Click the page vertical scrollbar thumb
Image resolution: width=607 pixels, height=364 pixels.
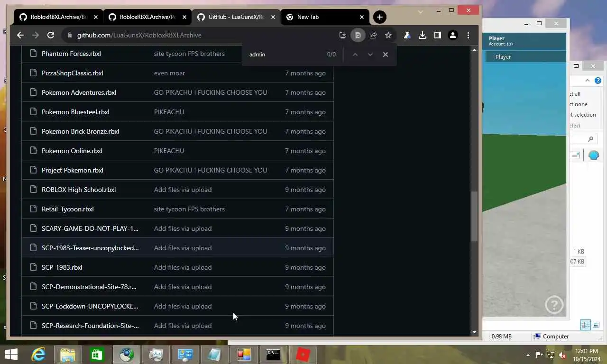(x=474, y=217)
